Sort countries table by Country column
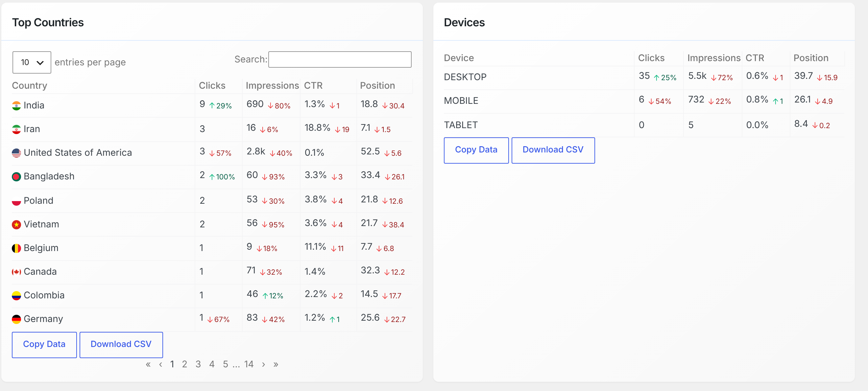 click(29, 85)
